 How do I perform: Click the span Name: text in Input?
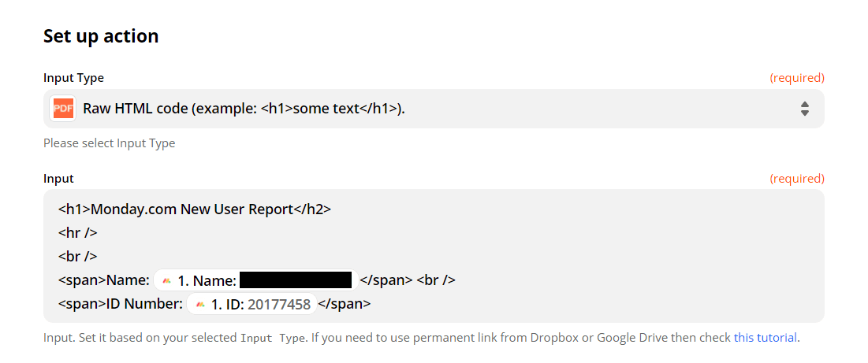[103, 280]
